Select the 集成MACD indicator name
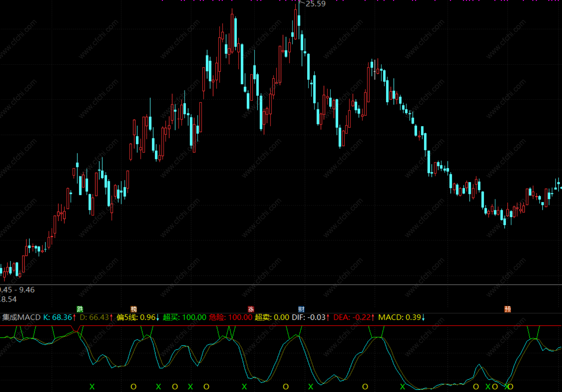Screen dimensions: 562x392 click(x=21, y=317)
